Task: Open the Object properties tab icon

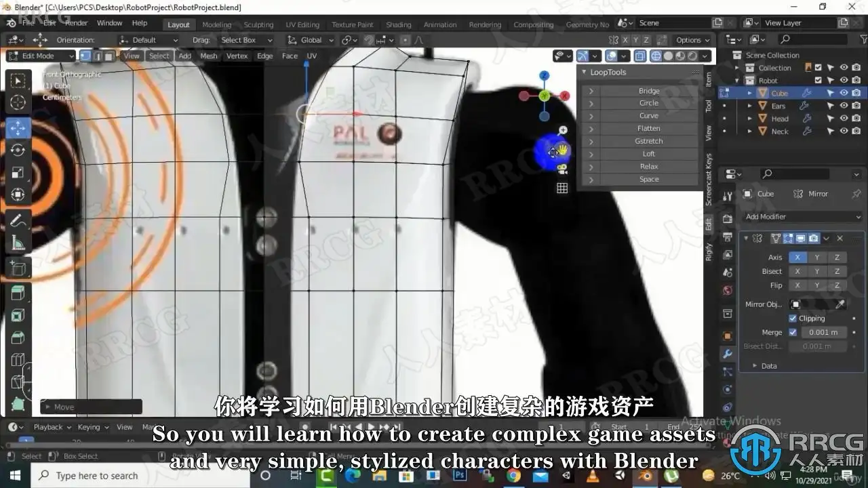Action: tap(728, 336)
